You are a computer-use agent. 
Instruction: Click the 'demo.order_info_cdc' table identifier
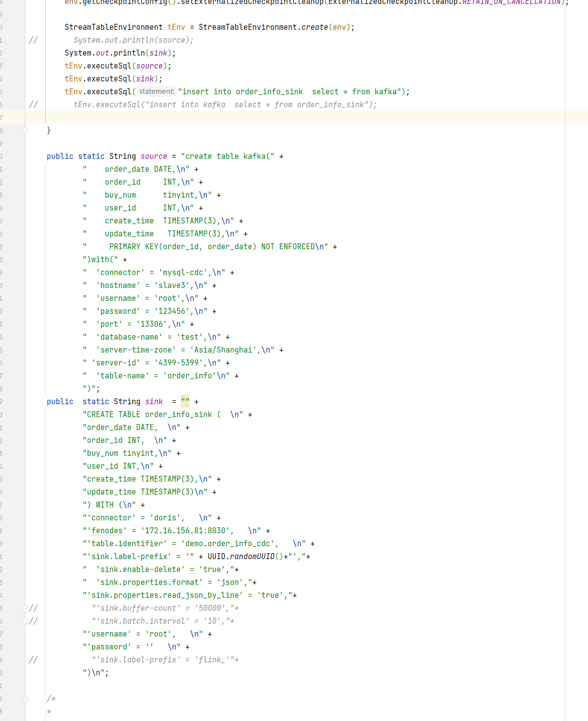coord(227,544)
